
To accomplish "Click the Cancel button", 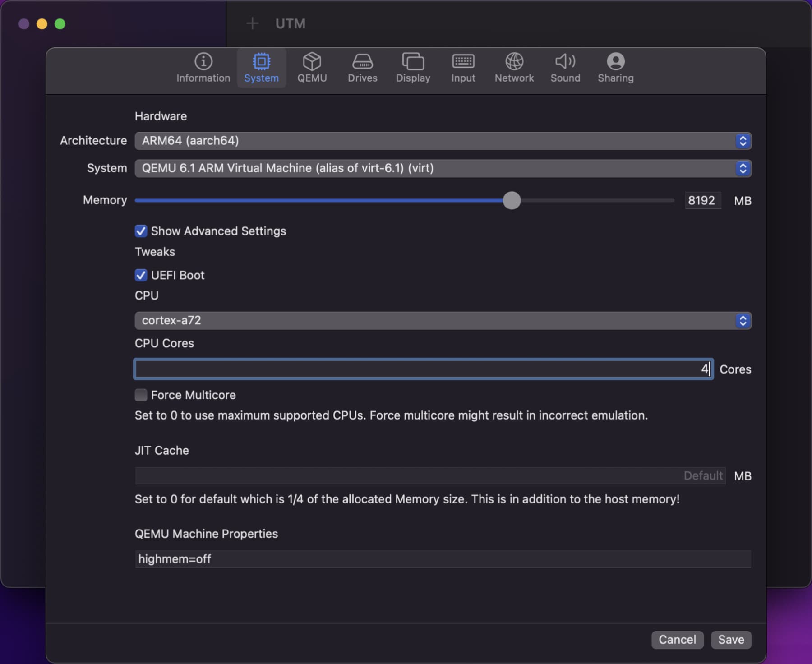I will click(677, 640).
